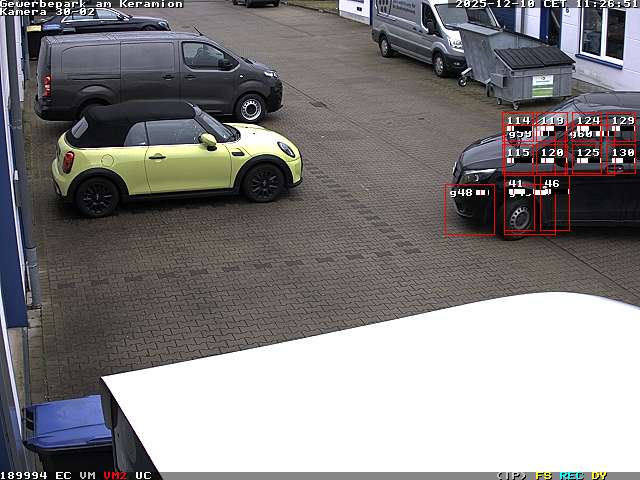Select the detection box numbered 119
Image resolution: width=640 pixels, height=480 pixels.
coord(552,127)
